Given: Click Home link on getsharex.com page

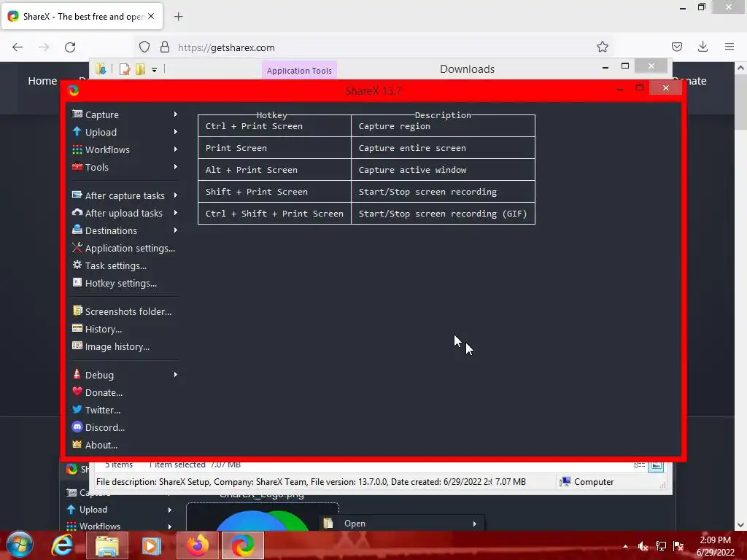Looking at the screenshot, I should click(42, 81).
